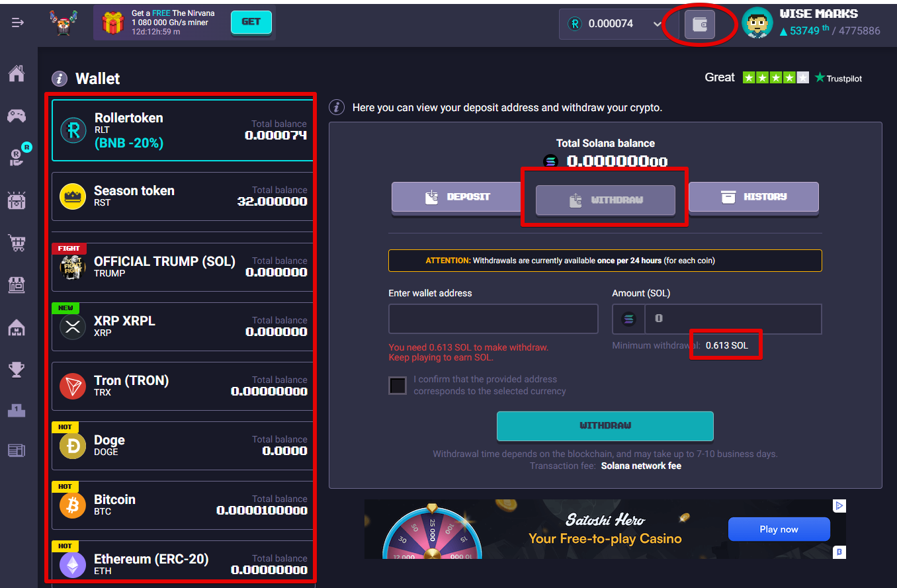Viewport: 897px width, 588px height.
Task: Select the XRP coin icon
Action: (73, 327)
